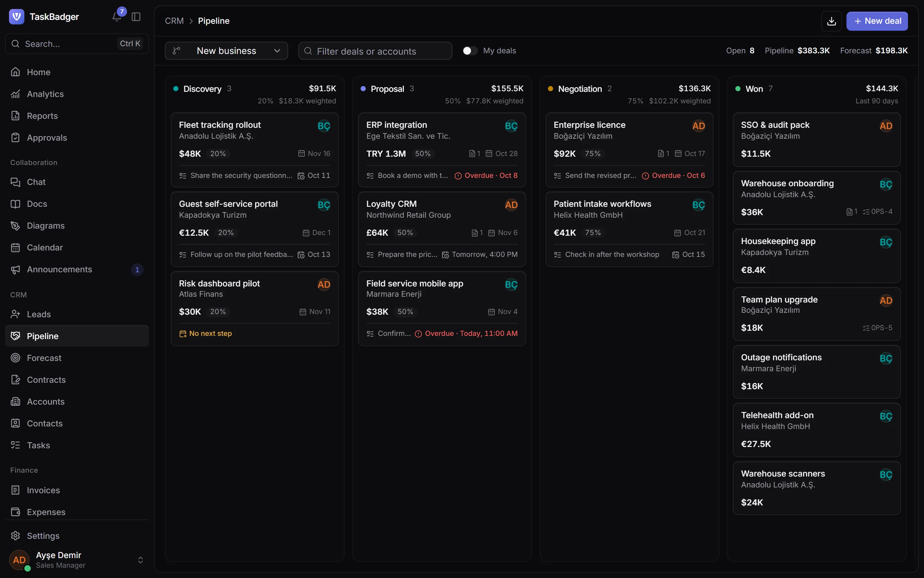Click the New deal button
924x578 pixels.
(x=877, y=21)
